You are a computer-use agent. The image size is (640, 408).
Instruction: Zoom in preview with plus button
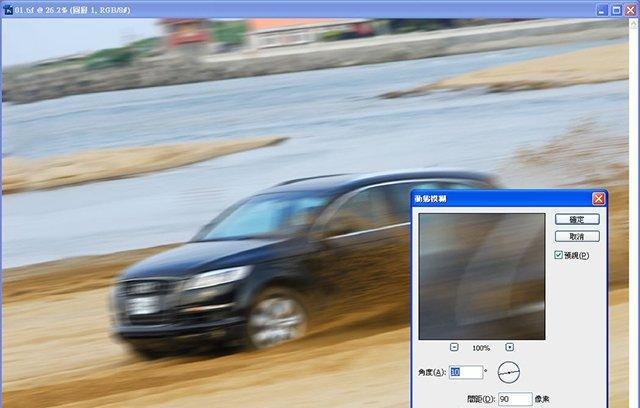coord(509,347)
